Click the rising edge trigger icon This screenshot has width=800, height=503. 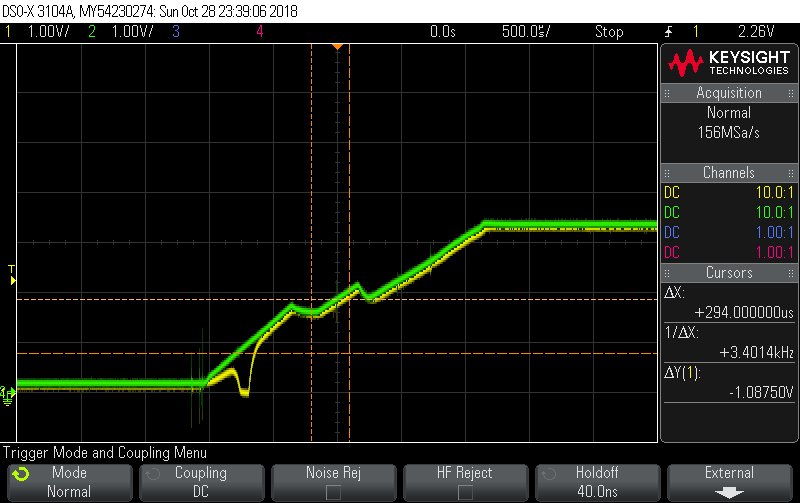coord(668,32)
